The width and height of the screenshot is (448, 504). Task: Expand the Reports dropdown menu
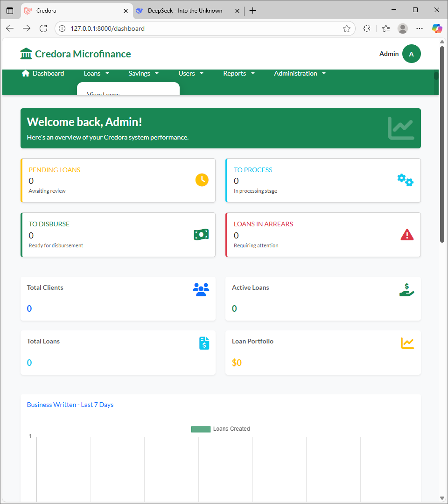(x=238, y=73)
